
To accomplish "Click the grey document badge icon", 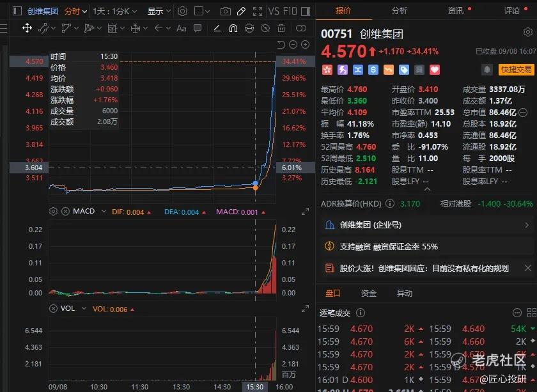I will coord(419,70).
